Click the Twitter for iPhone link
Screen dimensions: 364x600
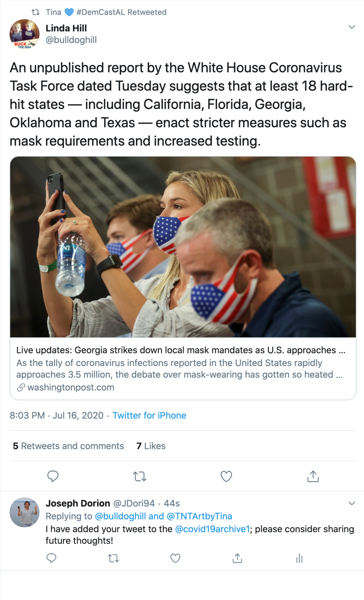click(149, 415)
